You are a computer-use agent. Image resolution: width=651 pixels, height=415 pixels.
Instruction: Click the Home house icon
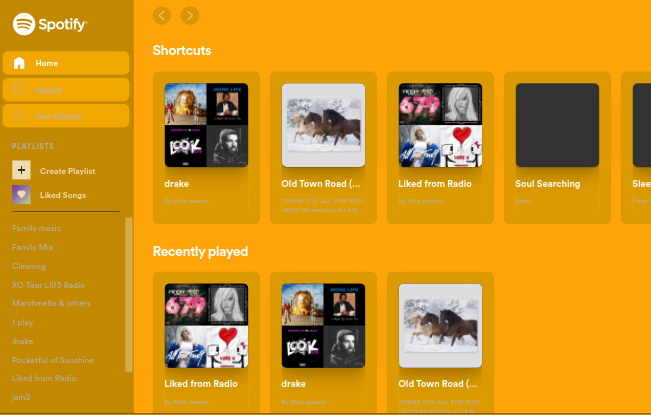point(19,63)
